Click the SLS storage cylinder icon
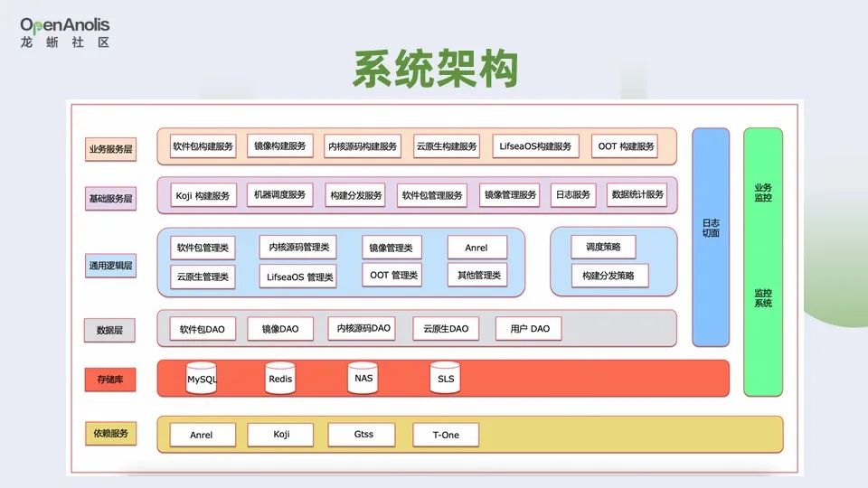The height and width of the screenshot is (488, 868). 446,378
